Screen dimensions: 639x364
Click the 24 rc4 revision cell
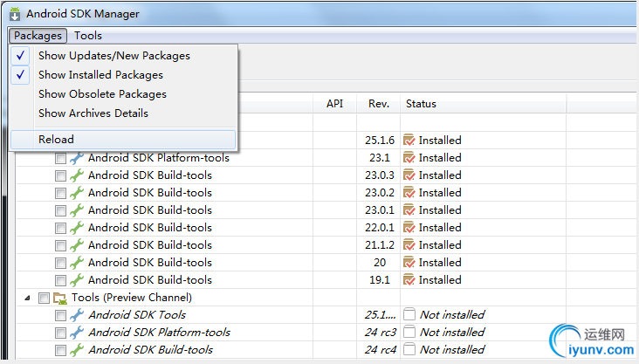(381, 350)
